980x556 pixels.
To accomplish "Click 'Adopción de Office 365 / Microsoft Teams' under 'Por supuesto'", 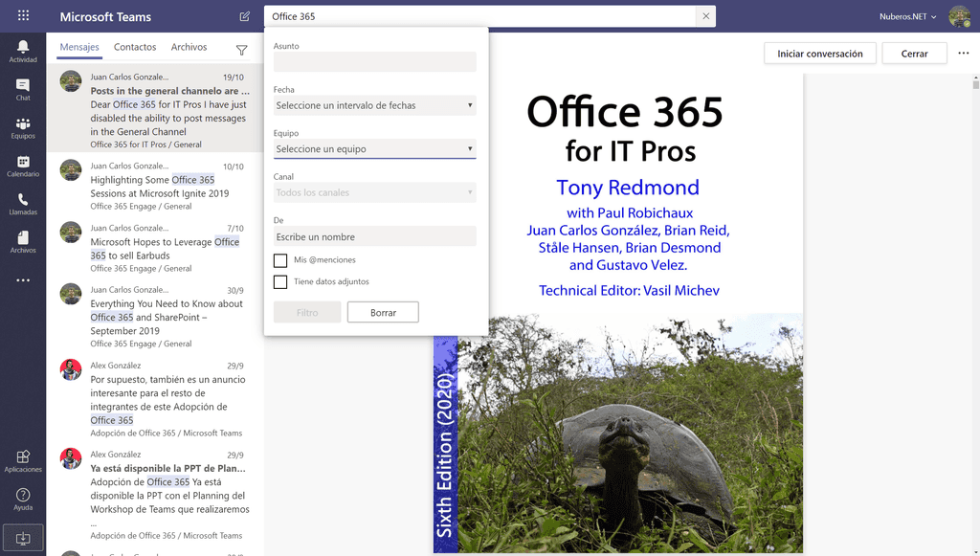I will 167,433.
